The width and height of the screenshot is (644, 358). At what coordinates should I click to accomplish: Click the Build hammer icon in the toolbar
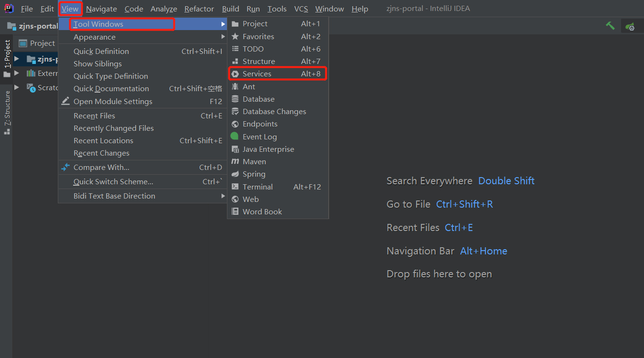[610, 26]
